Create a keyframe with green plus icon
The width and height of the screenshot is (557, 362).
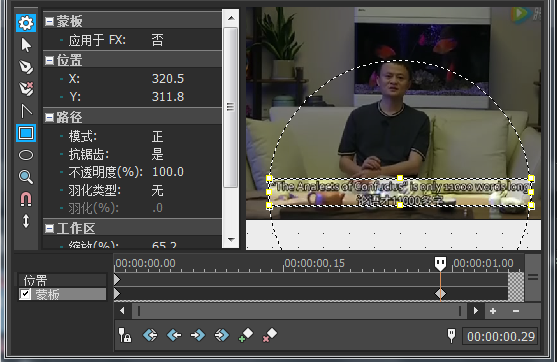246,335
